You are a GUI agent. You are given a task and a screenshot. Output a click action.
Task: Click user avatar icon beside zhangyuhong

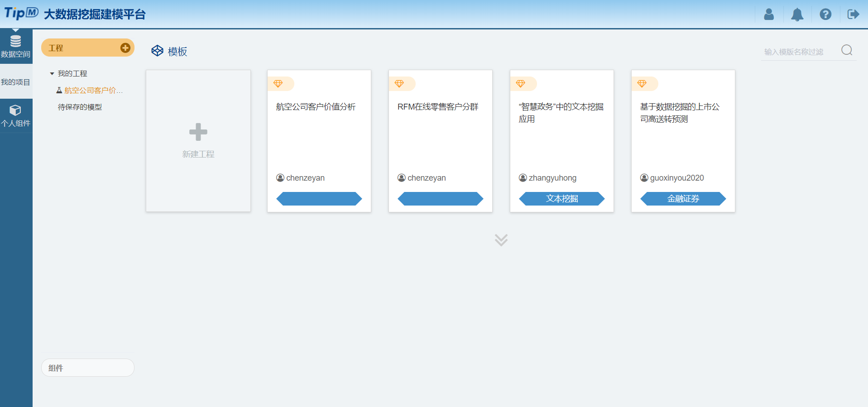click(523, 178)
